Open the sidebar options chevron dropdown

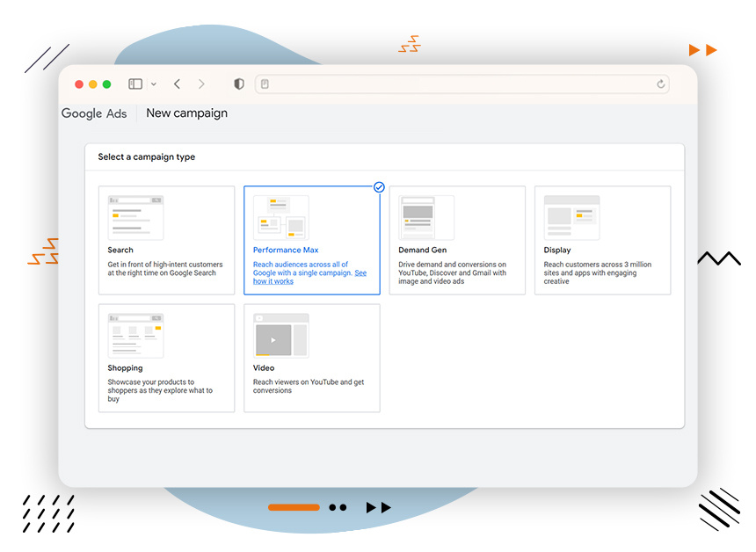click(x=155, y=84)
